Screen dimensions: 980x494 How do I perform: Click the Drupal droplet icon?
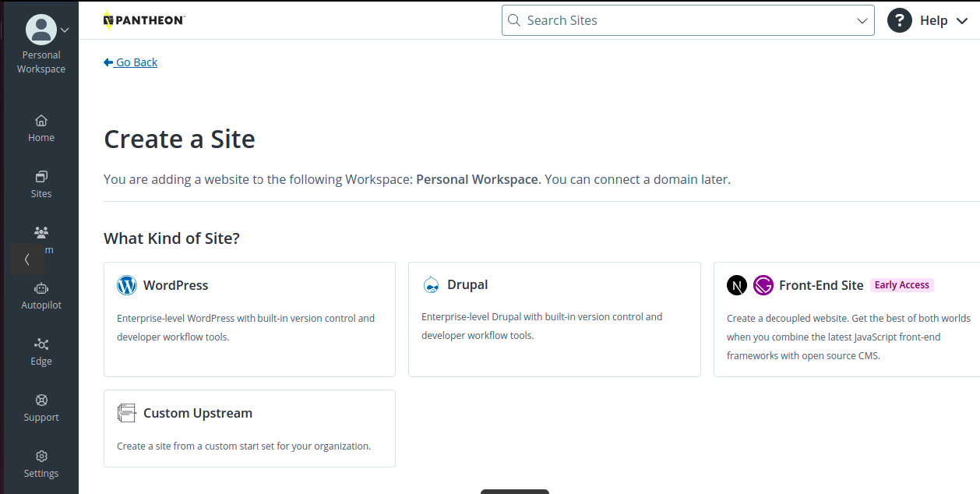[x=431, y=285]
